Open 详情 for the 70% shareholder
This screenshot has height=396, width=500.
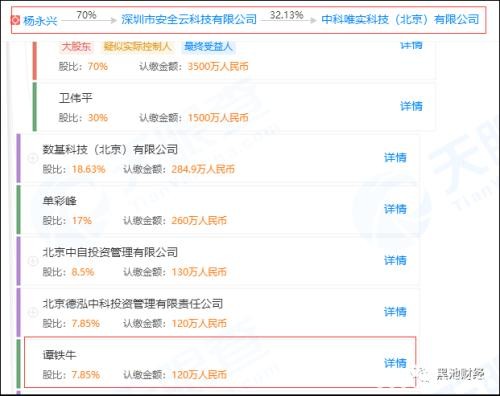[x=411, y=45]
